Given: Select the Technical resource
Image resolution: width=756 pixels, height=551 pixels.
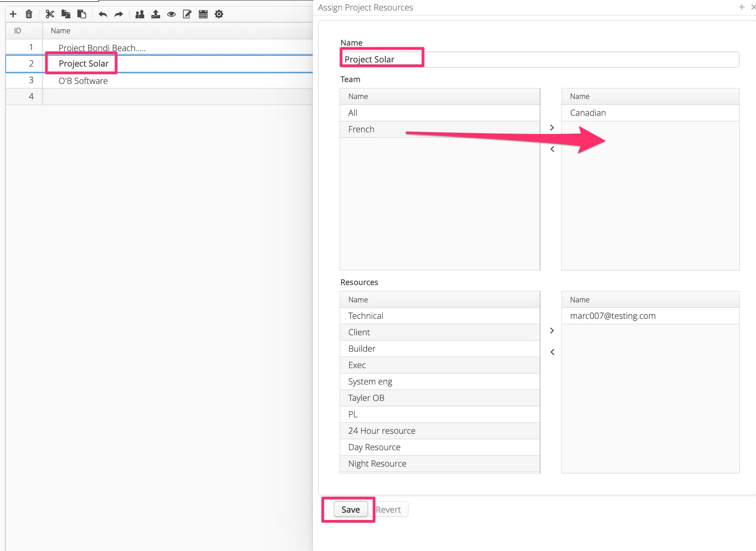Looking at the screenshot, I should click(x=440, y=316).
